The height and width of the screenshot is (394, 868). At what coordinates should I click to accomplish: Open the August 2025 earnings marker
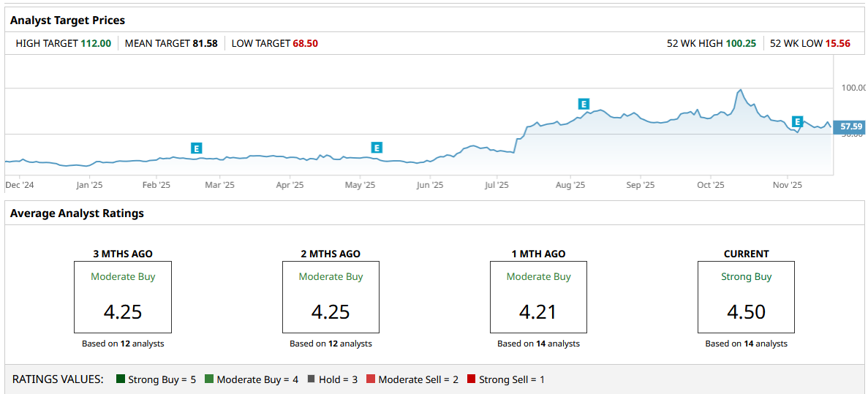[x=584, y=104]
